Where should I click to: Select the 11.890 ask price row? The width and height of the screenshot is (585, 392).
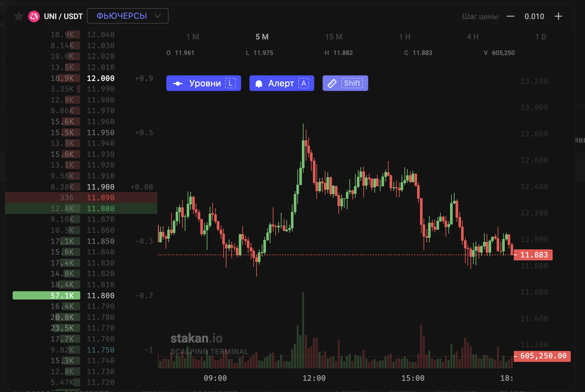pos(81,198)
